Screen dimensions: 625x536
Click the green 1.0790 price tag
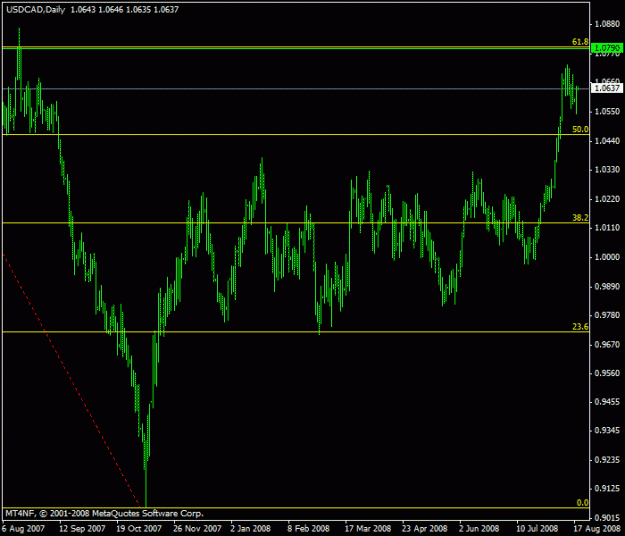607,48
